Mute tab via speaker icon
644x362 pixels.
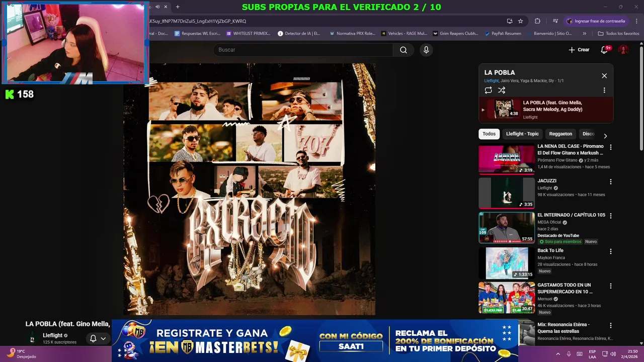click(x=157, y=7)
